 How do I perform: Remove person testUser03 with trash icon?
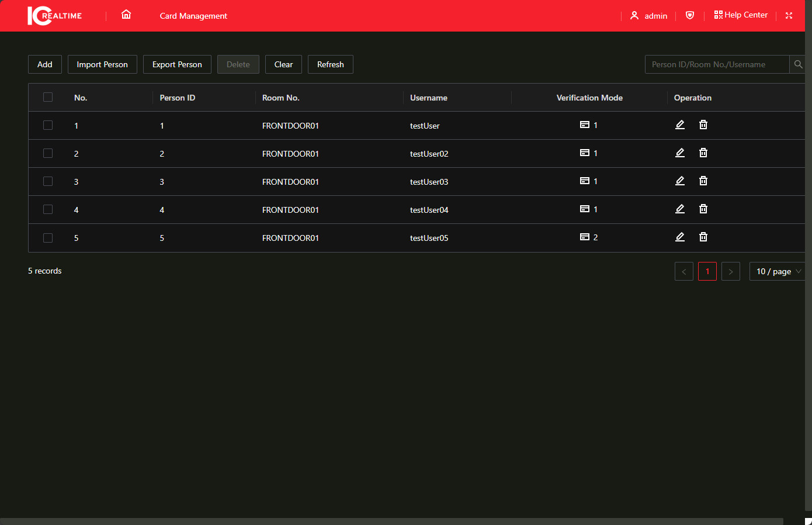(x=703, y=181)
